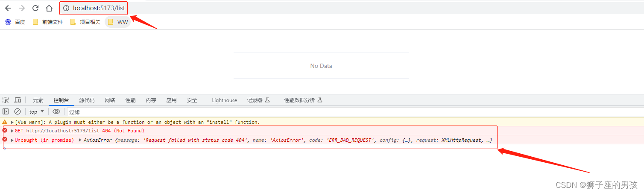644x193 pixels.
Task: Open the browser home page icon
Action: click(49, 8)
